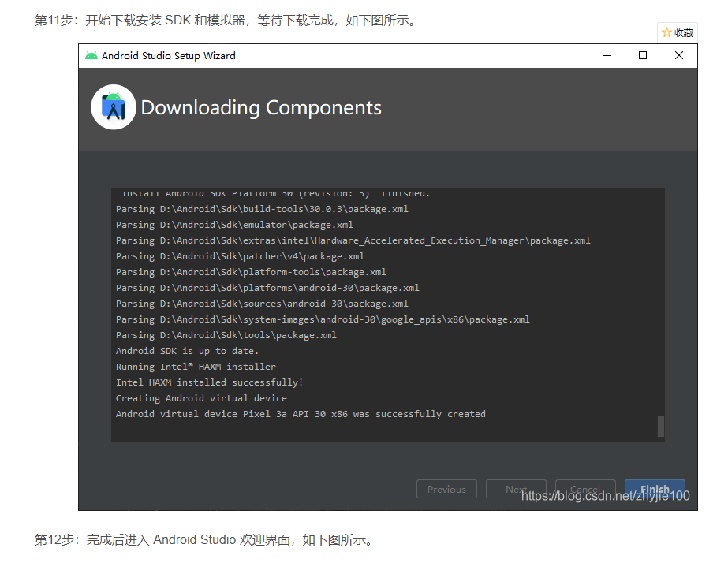The width and height of the screenshot is (728, 563).
Task: Click the platform-tools\package.xml parsing line
Action: point(251,272)
